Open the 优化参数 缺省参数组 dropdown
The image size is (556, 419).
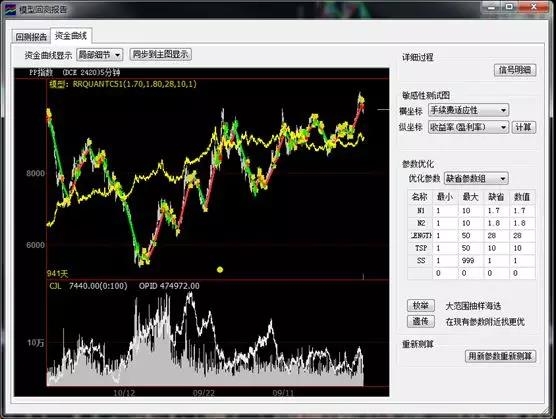pyautogui.click(x=476, y=178)
